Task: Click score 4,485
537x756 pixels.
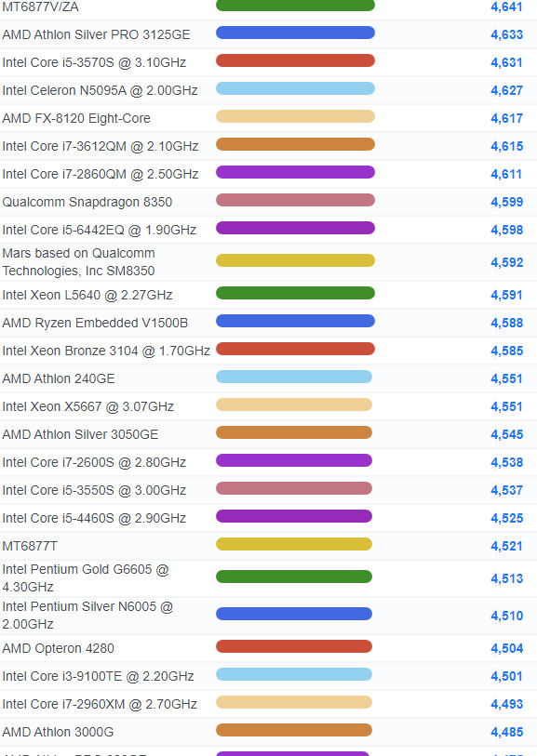Action: point(506,733)
